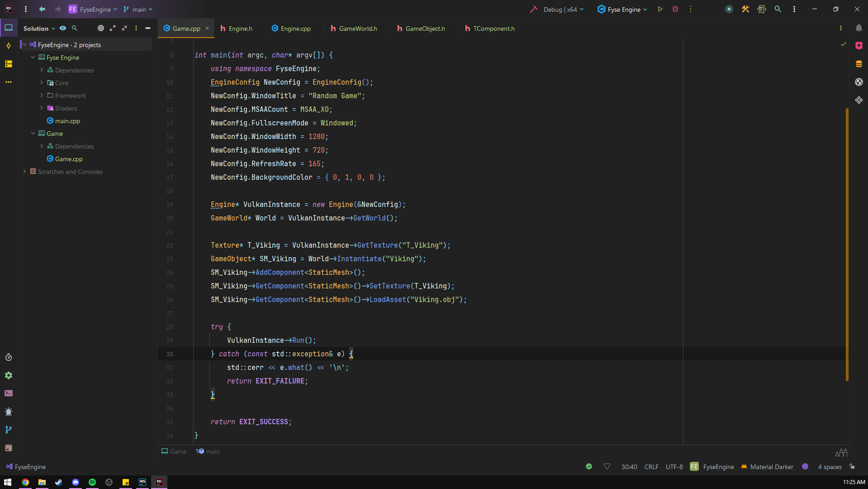The height and width of the screenshot is (489, 868).
Task: Switch to the TComponent.h tab
Action: pyautogui.click(x=493, y=28)
